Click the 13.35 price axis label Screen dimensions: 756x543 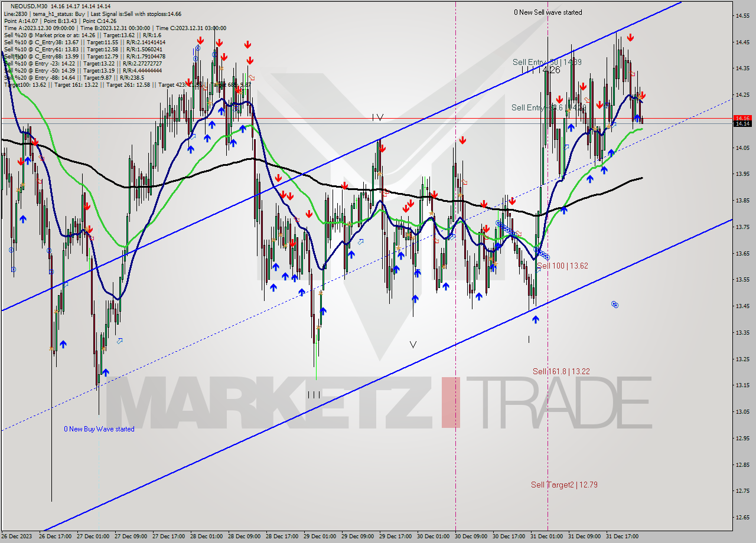click(743, 333)
